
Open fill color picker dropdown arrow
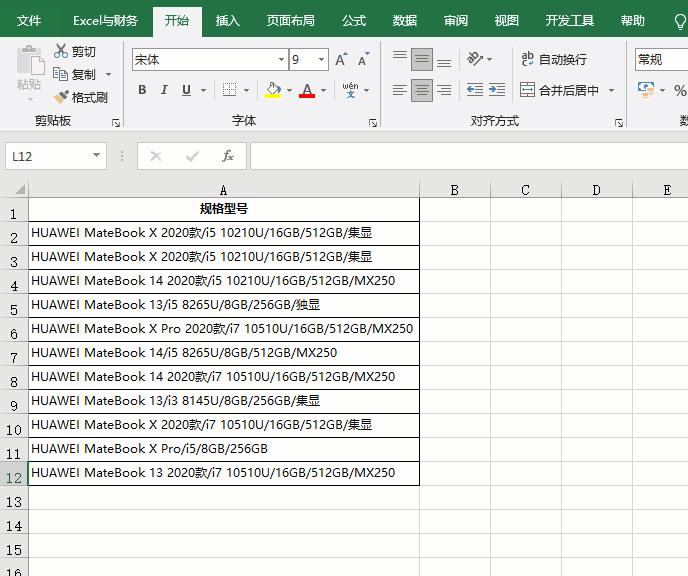coord(289,90)
